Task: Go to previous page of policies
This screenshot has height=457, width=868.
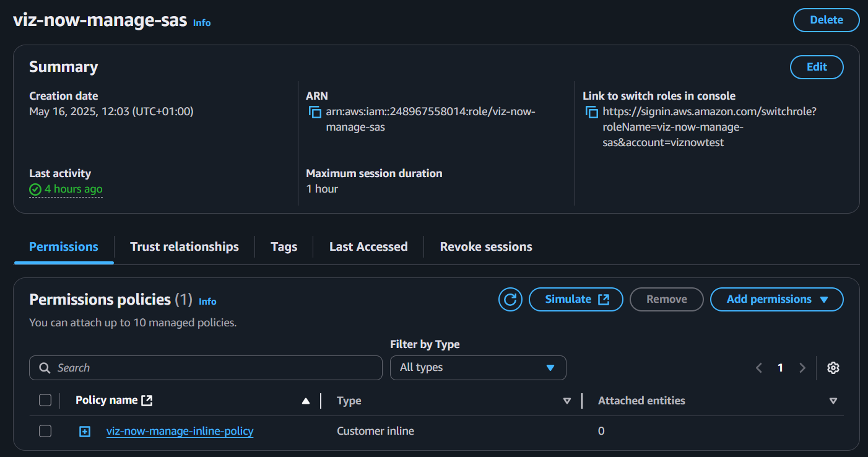Action: (x=759, y=368)
